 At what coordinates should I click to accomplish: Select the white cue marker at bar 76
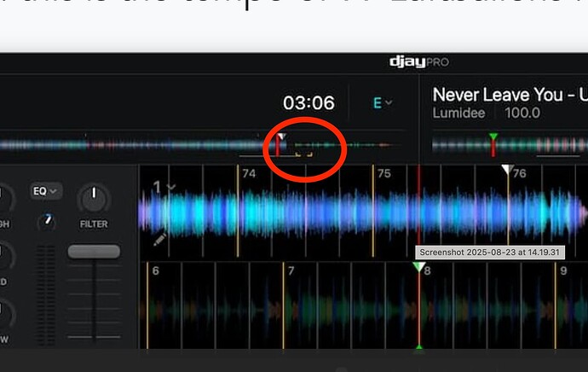pos(507,170)
